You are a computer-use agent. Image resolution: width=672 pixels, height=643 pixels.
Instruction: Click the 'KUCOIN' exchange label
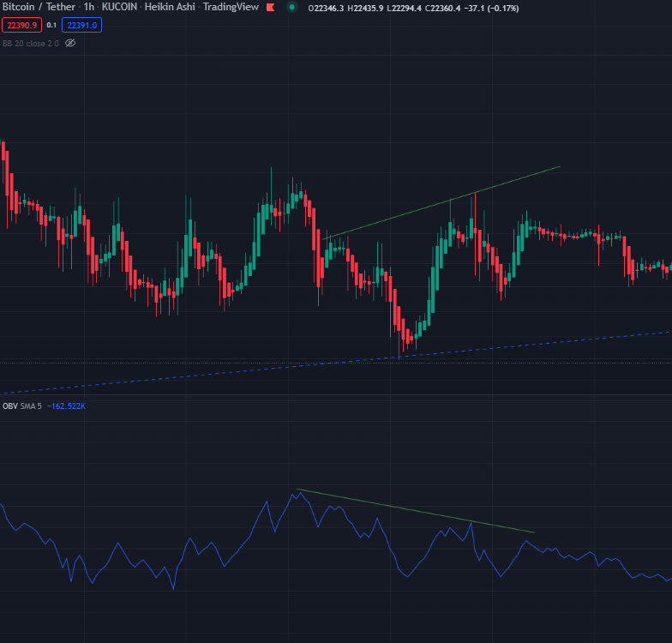[x=120, y=7]
